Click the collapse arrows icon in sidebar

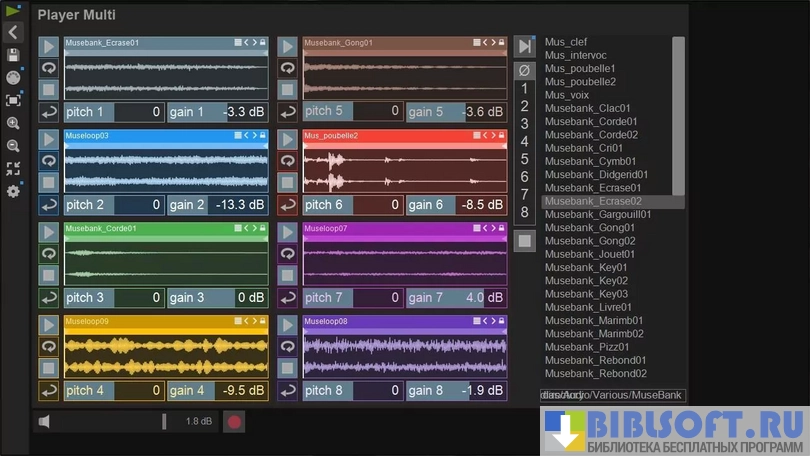[13, 169]
